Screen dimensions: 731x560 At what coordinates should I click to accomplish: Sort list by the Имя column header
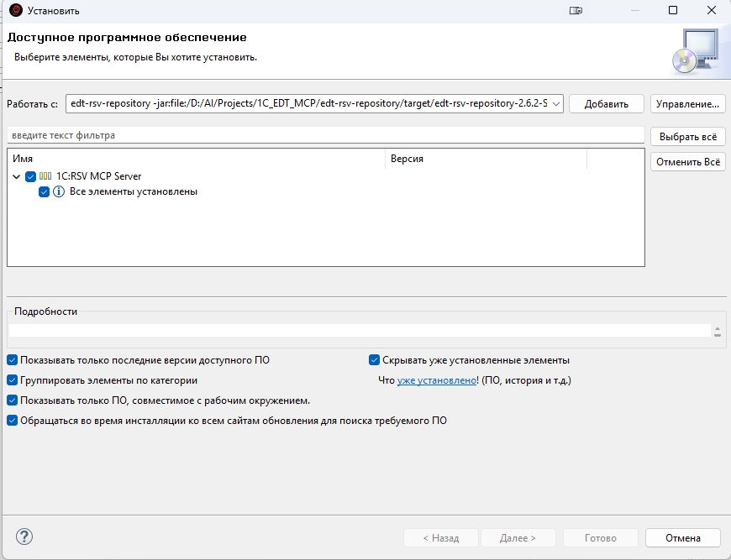pyautogui.click(x=195, y=159)
